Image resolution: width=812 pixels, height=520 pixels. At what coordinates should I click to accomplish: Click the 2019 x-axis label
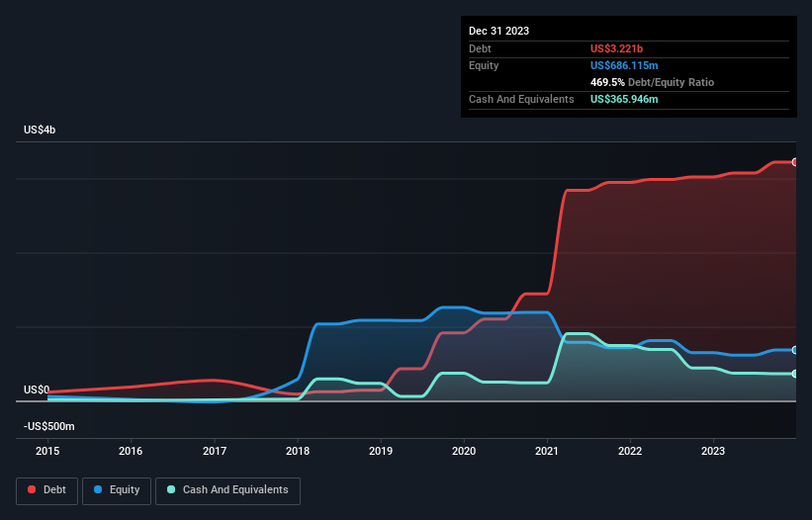[x=381, y=451]
